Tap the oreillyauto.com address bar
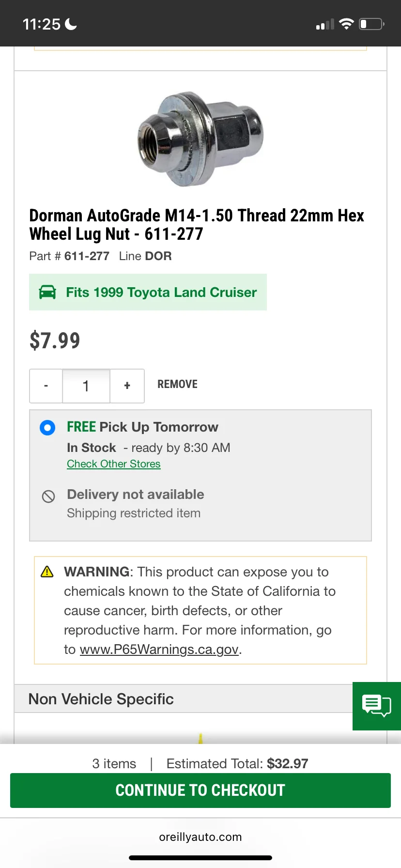The image size is (401, 868). 200,837
